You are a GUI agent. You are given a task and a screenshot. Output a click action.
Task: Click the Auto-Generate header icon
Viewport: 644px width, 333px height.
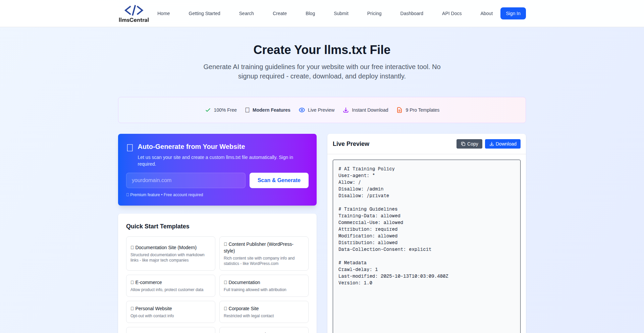(x=130, y=148)
